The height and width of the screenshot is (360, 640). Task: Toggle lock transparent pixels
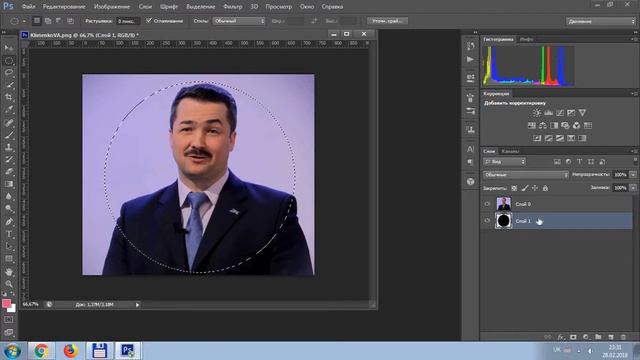point(514,188)
